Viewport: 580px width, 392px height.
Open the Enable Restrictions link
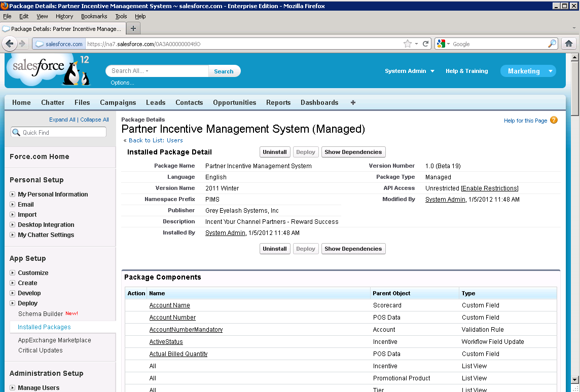490,188
